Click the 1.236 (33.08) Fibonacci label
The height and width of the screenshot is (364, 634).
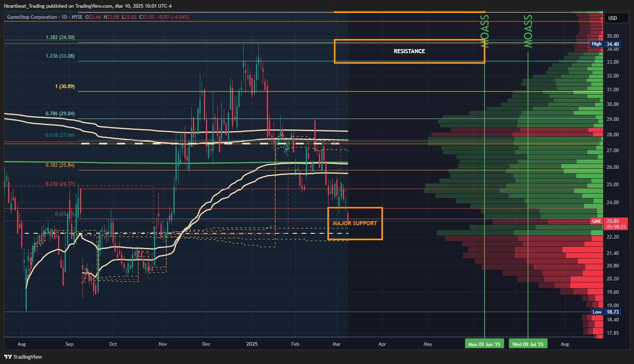[x=60, y=56]
